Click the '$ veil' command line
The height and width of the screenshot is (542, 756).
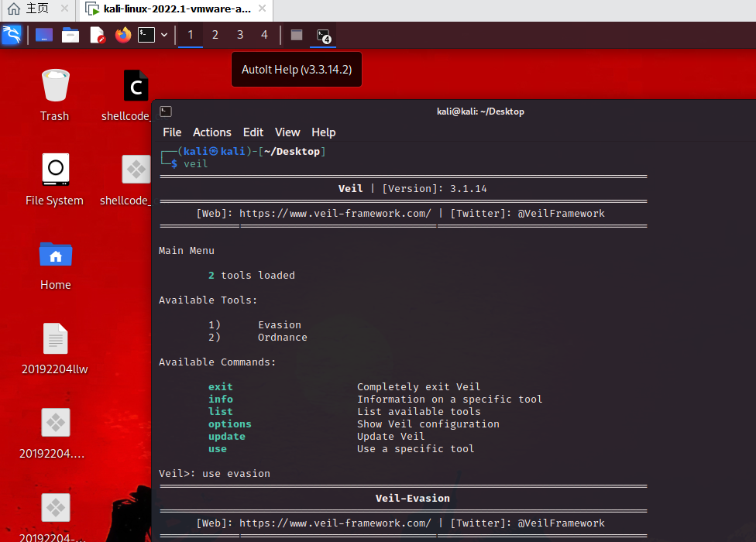click(x=190, y=164)
